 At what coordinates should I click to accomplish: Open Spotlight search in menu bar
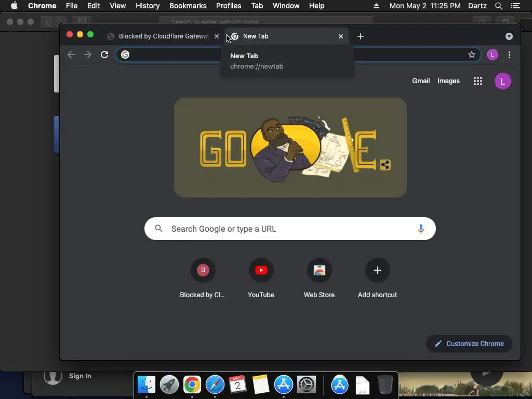tap(498, 6)
